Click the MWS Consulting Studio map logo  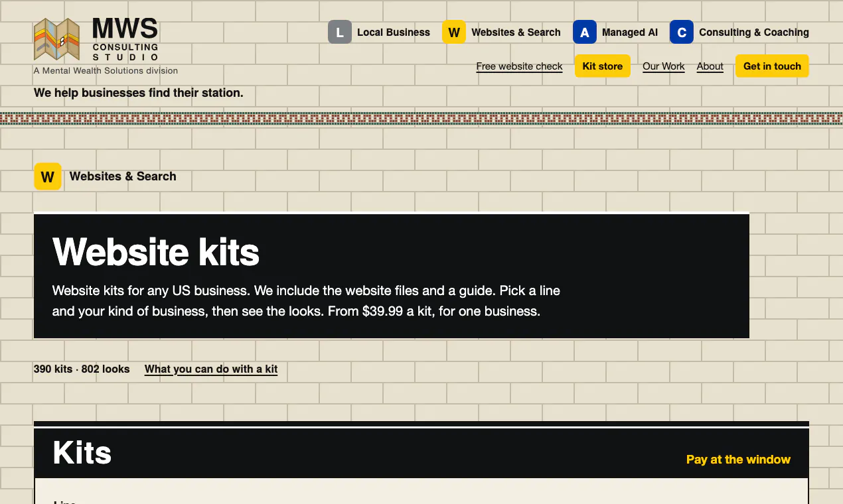click(x=56, y=40)
